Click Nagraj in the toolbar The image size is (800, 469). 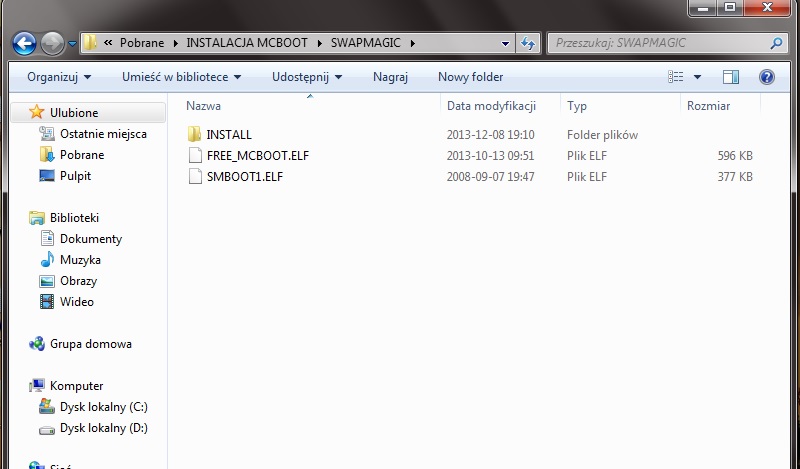pyautogui.click(x=390, y=77)
